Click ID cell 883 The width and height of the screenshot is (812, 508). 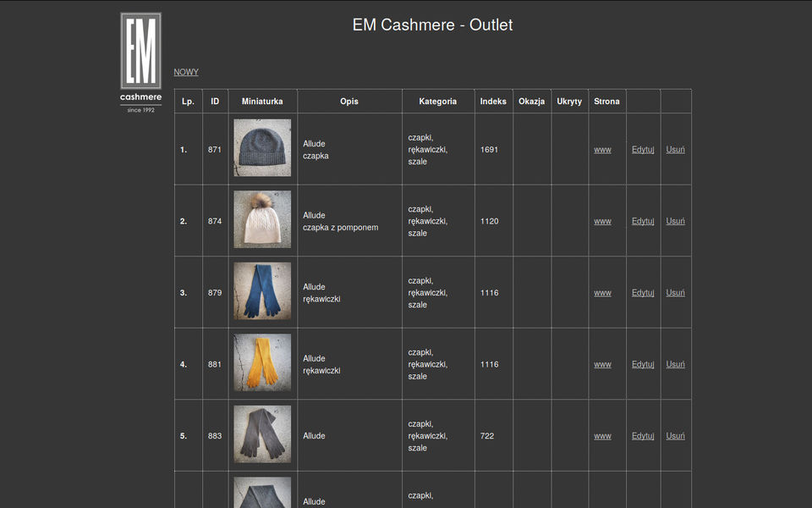click(x=214, y=436)
